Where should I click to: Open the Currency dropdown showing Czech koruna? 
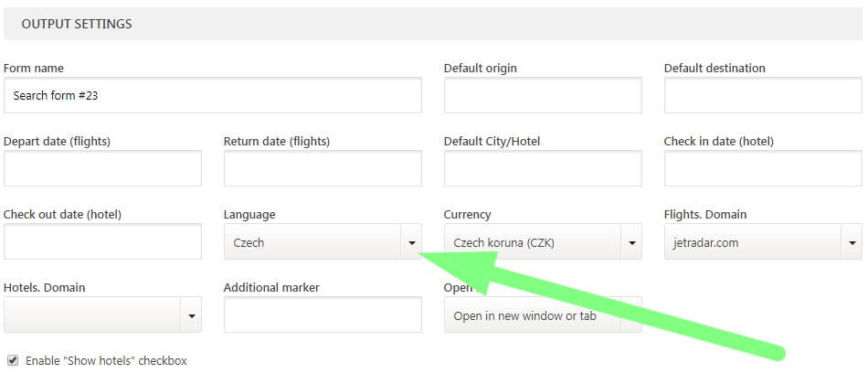[530, 242]
